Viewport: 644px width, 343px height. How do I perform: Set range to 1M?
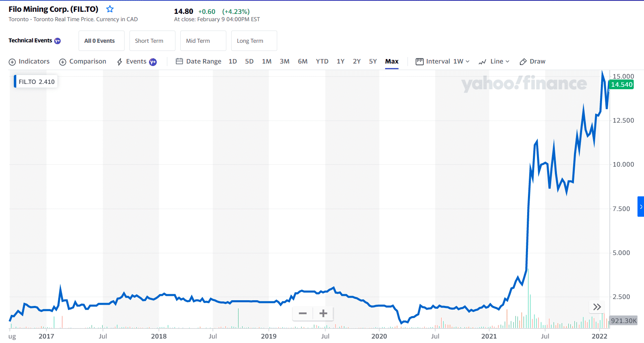tap(267, 62)
